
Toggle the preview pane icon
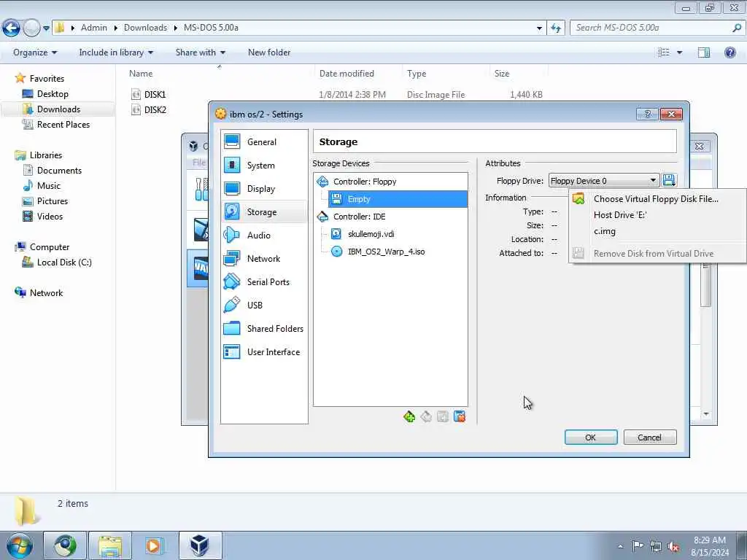tap(704, 52)
